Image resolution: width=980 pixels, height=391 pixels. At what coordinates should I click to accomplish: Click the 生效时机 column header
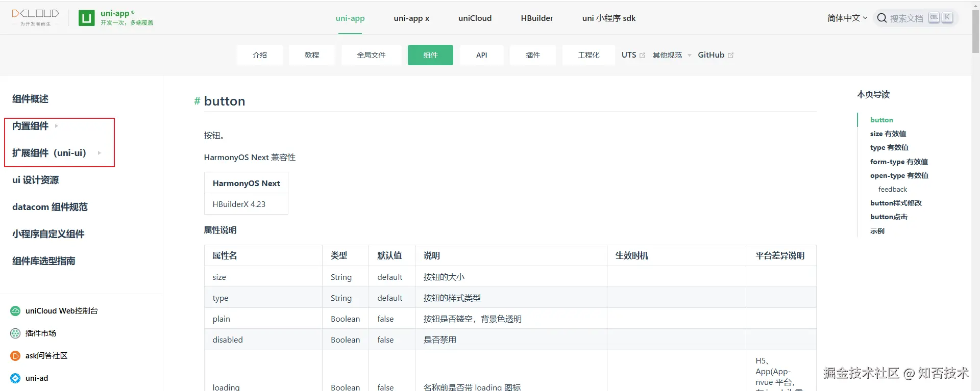click(x=677, y=255)
